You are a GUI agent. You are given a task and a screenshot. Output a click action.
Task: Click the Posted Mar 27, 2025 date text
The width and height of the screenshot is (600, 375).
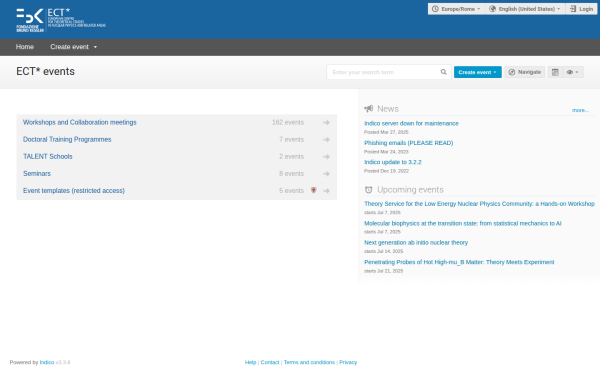coord(386,132)
